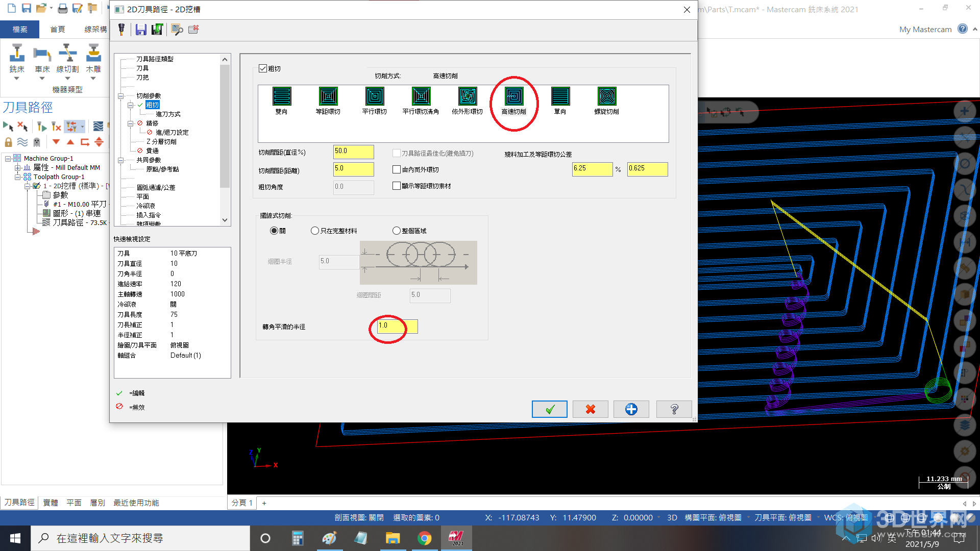Viewport: 980px width, 551px height.
Task: Click the save parameters floppy icon in dialog
Action: click(x=141, y=30)
